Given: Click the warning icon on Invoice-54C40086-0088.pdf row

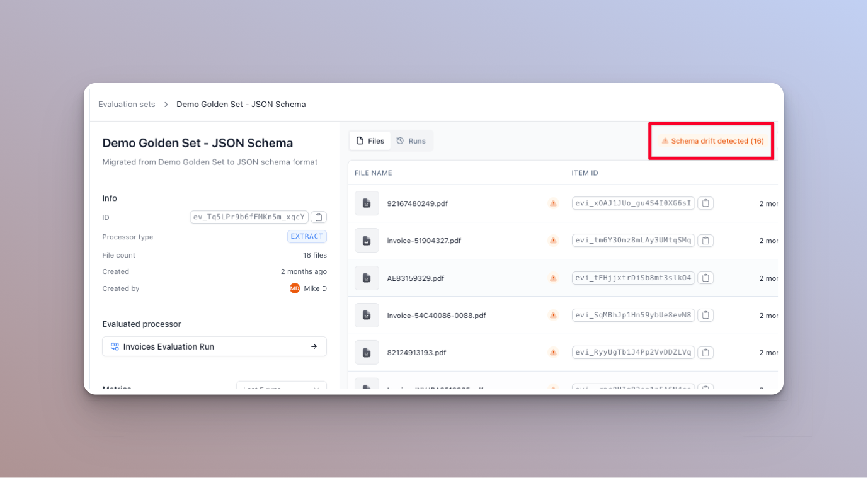Looking at the screenshot, I should tap(553, 315).
